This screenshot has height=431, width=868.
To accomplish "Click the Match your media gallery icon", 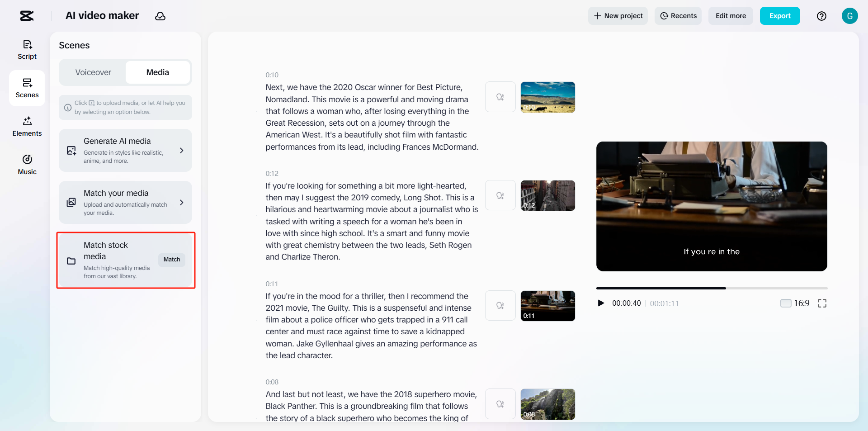I will click(x=71, y=203).
